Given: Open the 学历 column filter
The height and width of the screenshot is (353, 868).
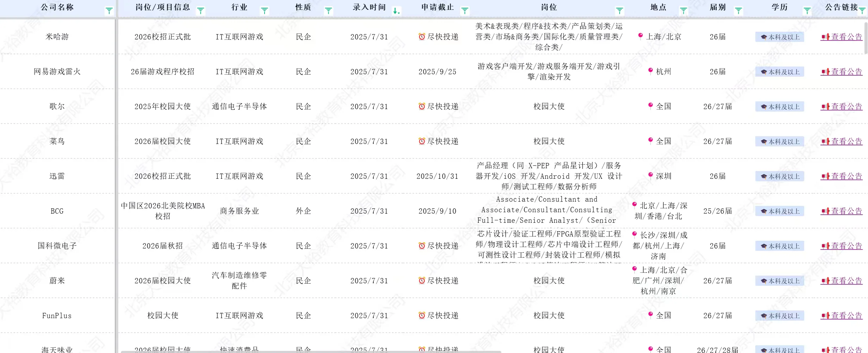Looking at the screenshot, I should coord(807,11).
